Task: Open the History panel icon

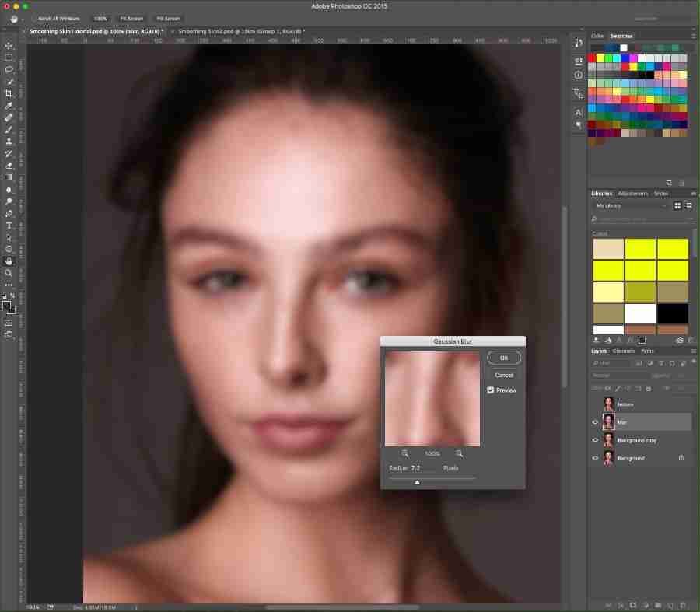Action: pos(579,43)
